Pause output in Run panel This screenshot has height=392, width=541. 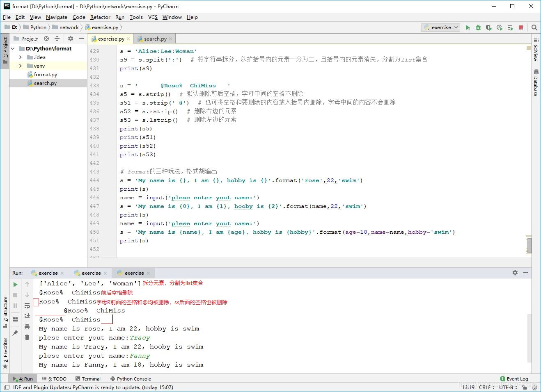(15, 305)
